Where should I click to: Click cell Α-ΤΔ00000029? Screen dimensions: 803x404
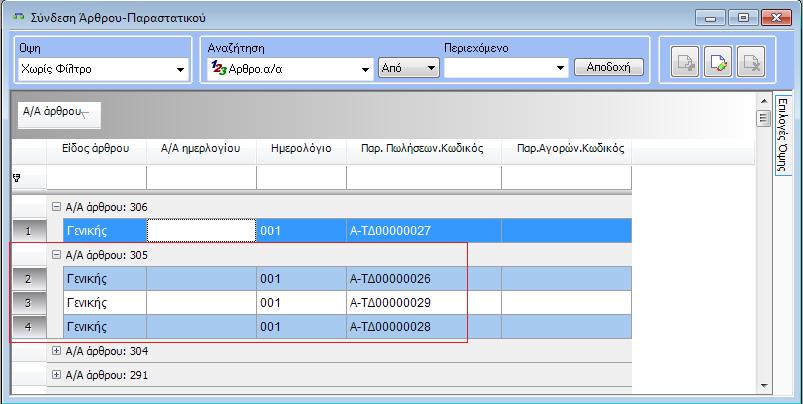pyautogui.click(x=424, y=303)
